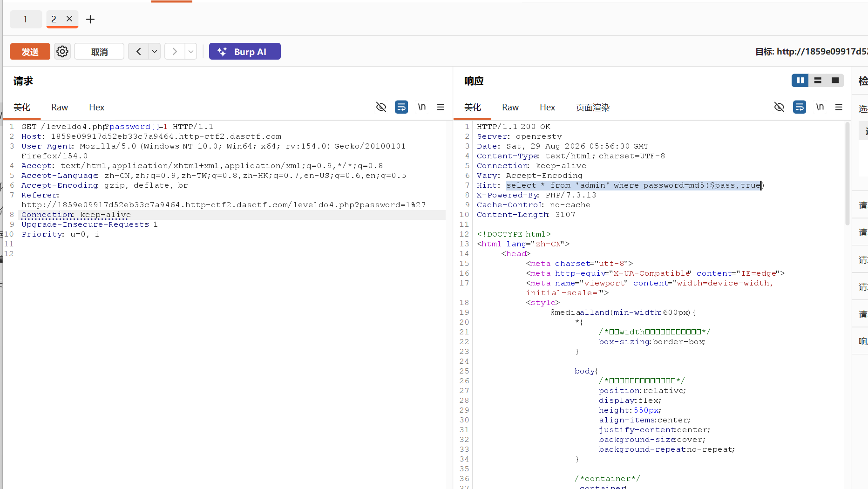The width and height of the screenshot is (868, 489).
Task: Open request Hex view tab
Action: click(x=96, y=108)
